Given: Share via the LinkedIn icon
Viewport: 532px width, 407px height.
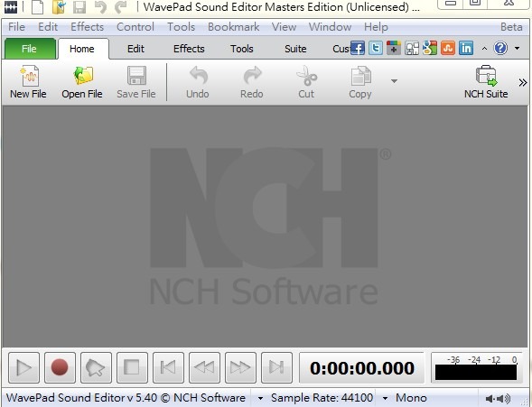Looking at the screenshot, I should click(x=466, y=48).
